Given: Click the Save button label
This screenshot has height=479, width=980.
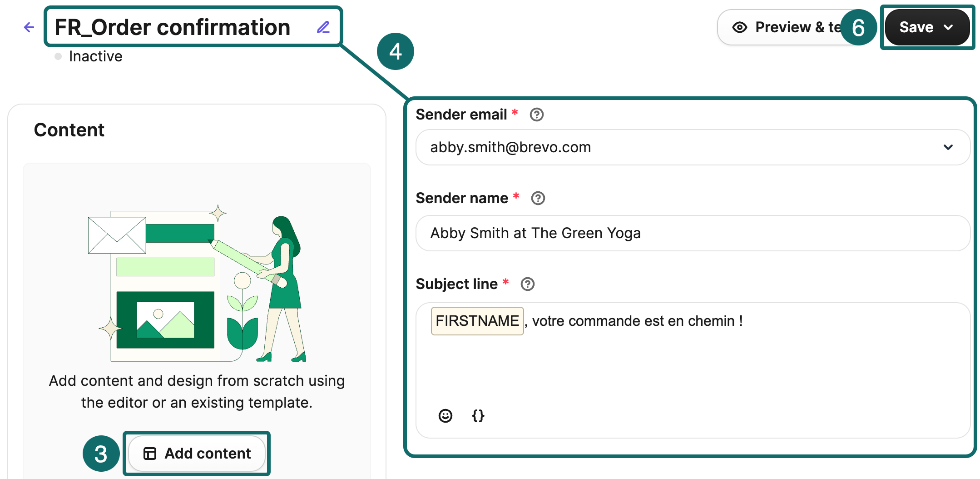Looking at the screenshot, I should coord(916,27).
